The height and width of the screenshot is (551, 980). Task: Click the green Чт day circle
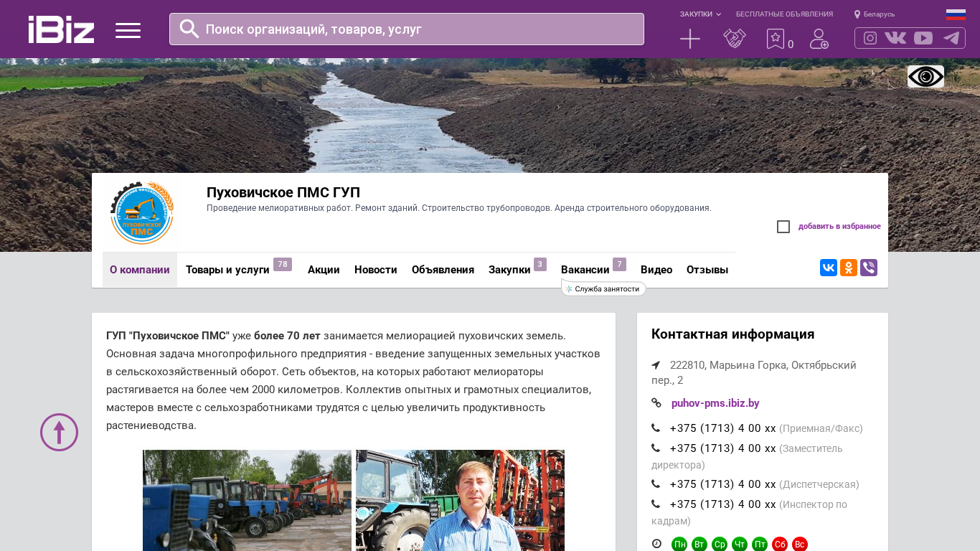pos(740,545)
